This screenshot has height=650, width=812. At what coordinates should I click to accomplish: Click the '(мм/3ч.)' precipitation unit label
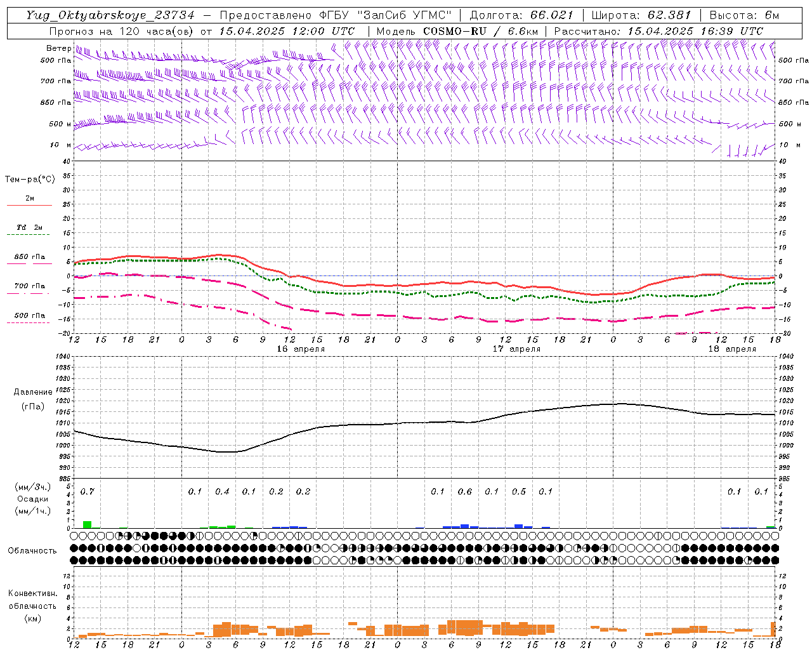[33, 487]
